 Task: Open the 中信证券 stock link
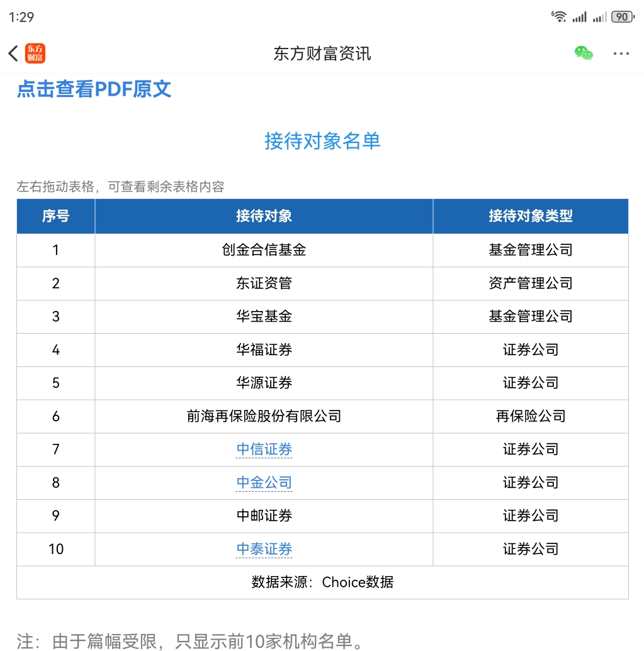tap(264, 450)
